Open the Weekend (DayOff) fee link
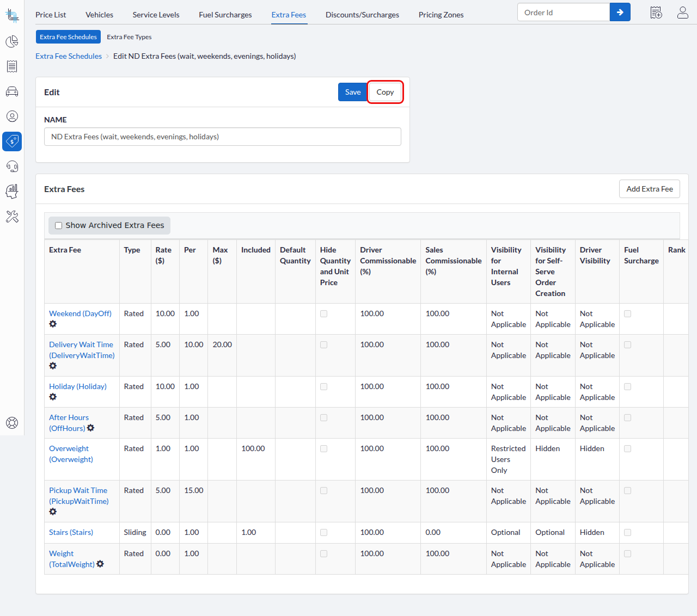Viewport: 697px width, 616px height. tap(80, 313)
